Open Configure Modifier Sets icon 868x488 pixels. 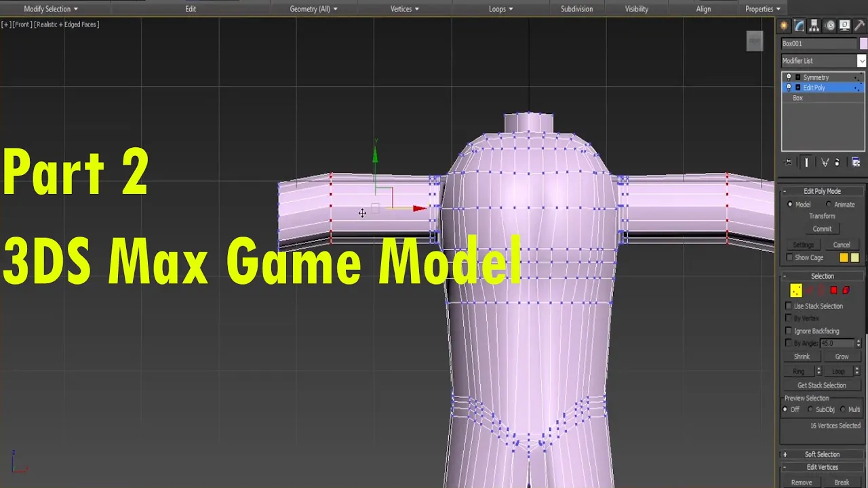tap(856, 163)
